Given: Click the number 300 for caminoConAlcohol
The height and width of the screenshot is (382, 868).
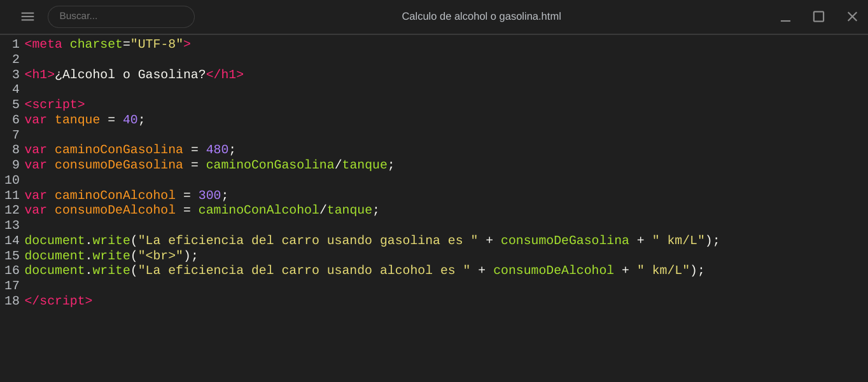Looking at the screenshot, I should 209,196.
